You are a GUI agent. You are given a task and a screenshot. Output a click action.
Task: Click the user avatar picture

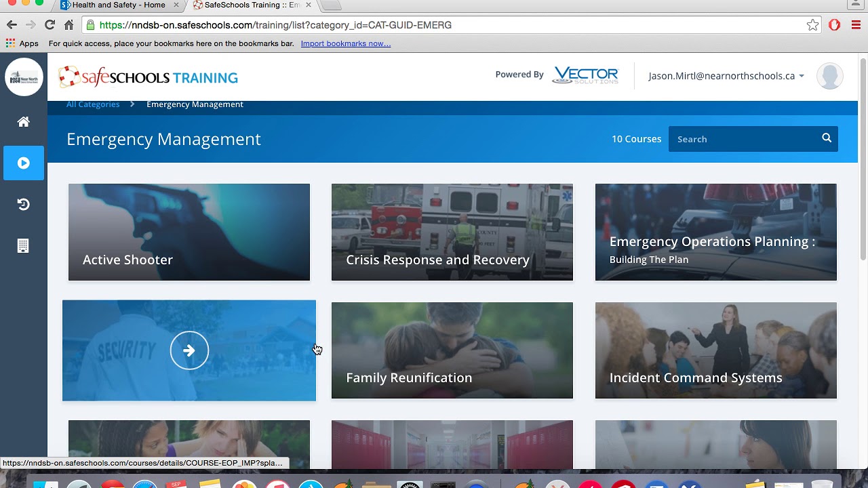[829, 76]
